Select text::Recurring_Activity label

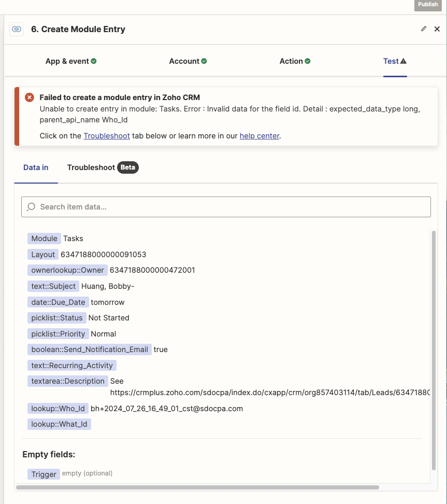pyautogui.click(x=72, y=366)
